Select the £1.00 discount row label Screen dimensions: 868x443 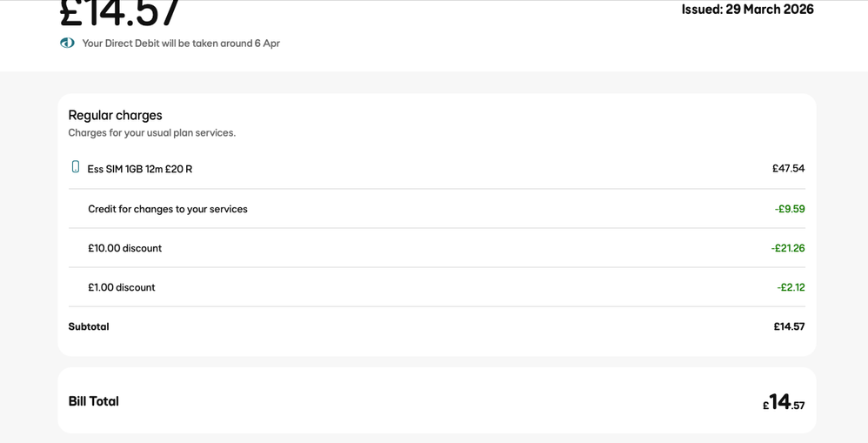121,287
